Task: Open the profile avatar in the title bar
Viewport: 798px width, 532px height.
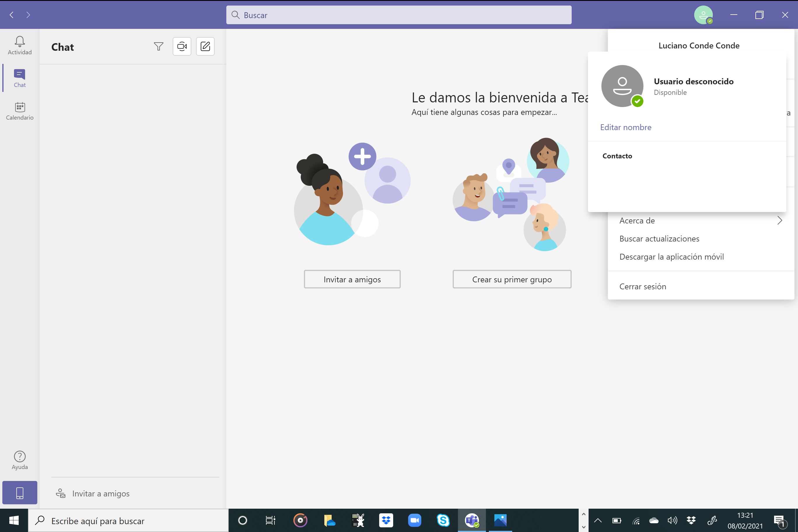Action: point(704,15)
